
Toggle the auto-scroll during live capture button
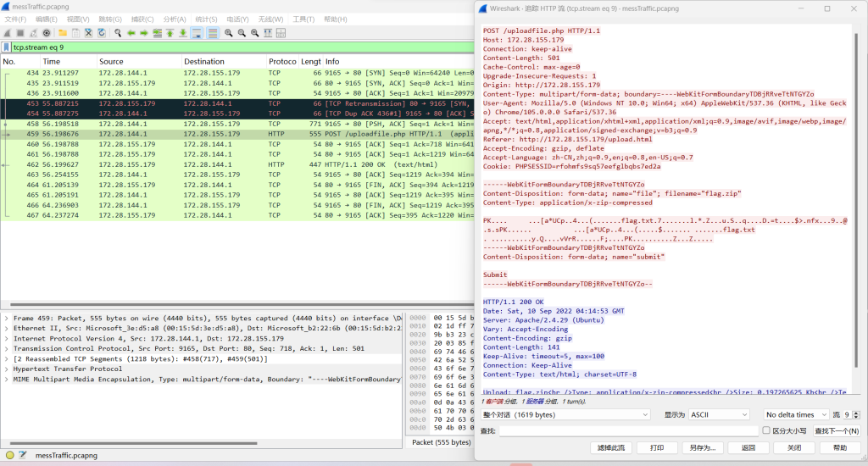tap(197, 33)
